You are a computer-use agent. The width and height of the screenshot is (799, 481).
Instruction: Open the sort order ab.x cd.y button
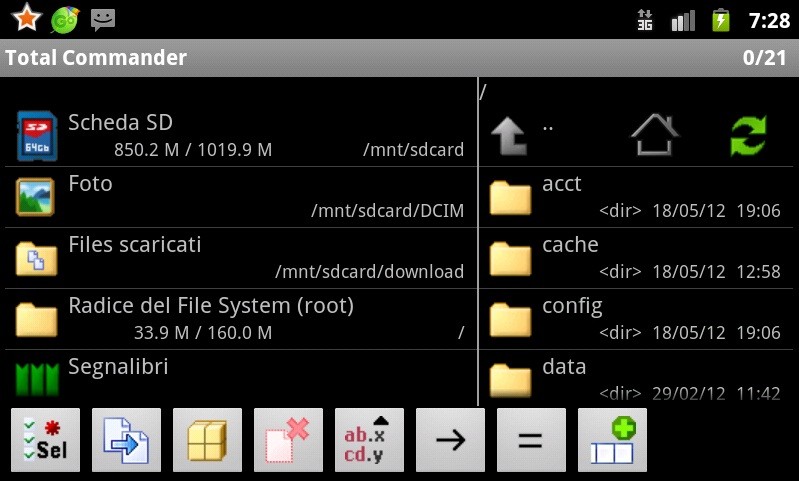(x=369, y=440)
